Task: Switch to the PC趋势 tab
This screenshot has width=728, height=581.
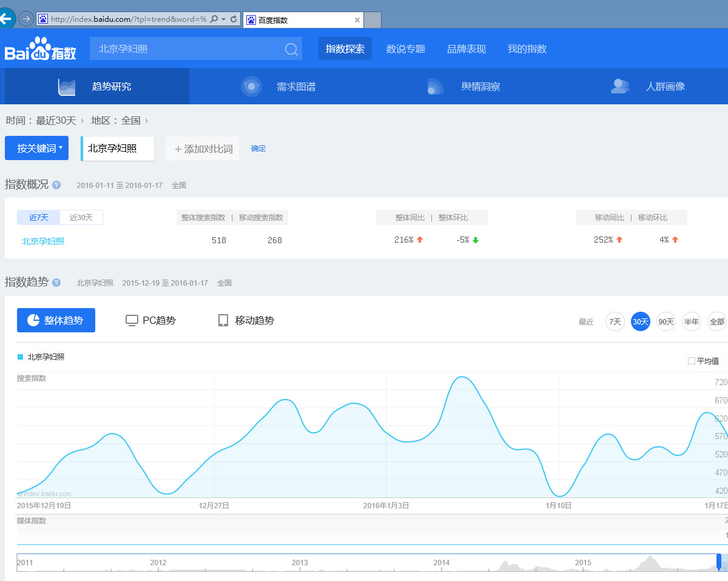Action: [150, 320]
